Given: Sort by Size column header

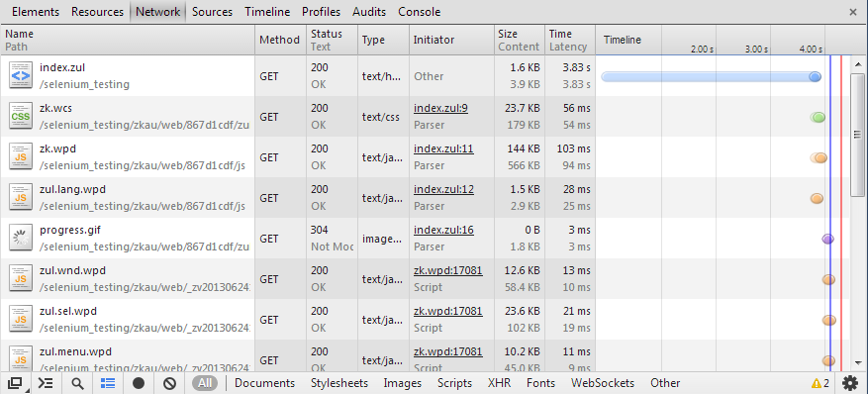Looking at the screenshot, I should (x=508, y=34).
